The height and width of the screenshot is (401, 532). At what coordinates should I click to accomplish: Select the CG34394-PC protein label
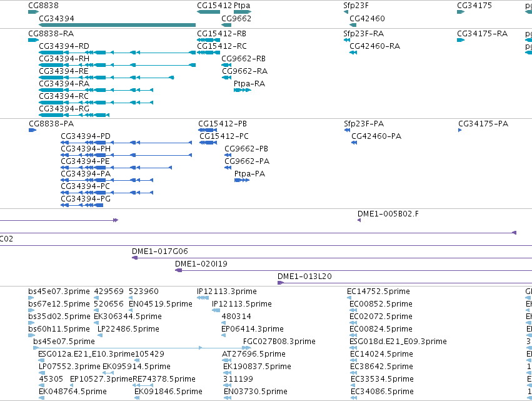click(x=85, y=186)
